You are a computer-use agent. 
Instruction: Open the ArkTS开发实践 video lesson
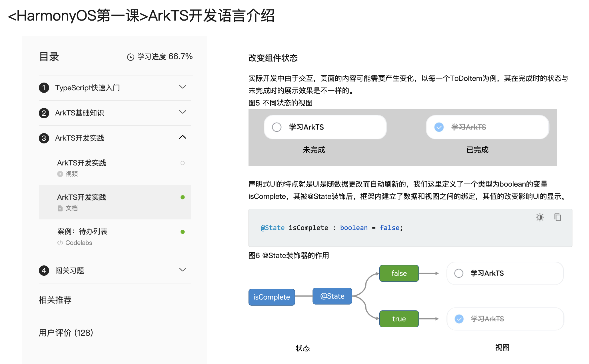point(115,168)
